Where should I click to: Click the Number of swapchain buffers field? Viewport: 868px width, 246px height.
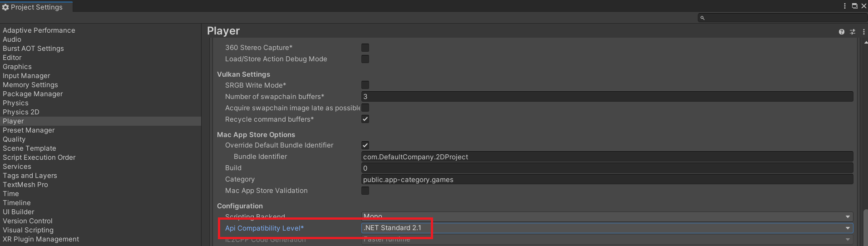click(607, 96)
